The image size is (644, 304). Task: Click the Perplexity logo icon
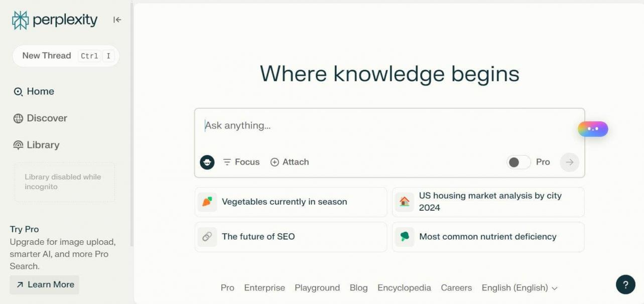point(21,20)
